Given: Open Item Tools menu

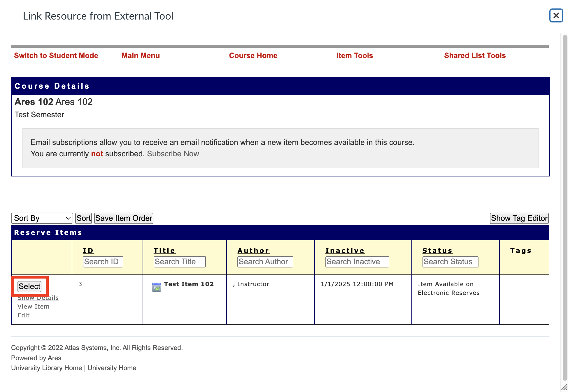Looking at the screenshot, I should point(355,55).
